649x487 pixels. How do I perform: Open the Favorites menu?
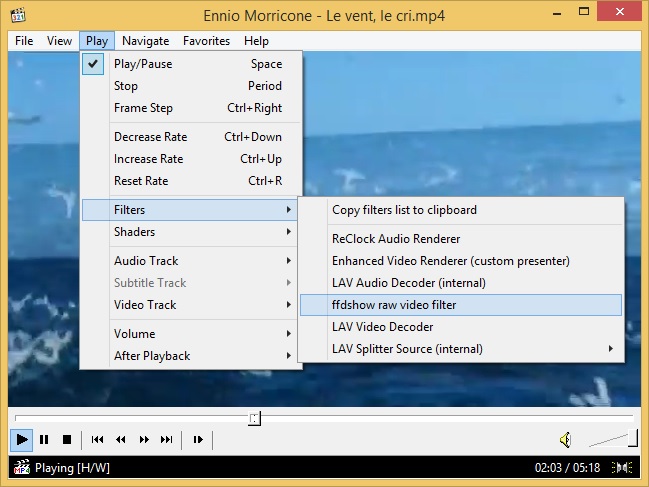[x=206, y=41]
